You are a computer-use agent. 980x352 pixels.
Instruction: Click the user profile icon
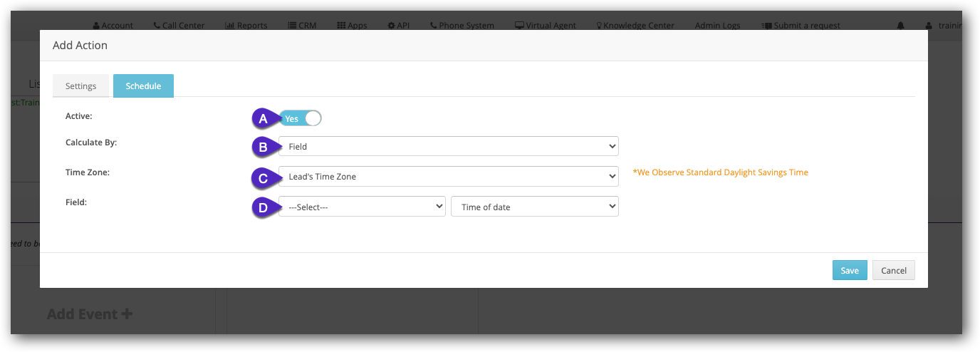[929, 25]
